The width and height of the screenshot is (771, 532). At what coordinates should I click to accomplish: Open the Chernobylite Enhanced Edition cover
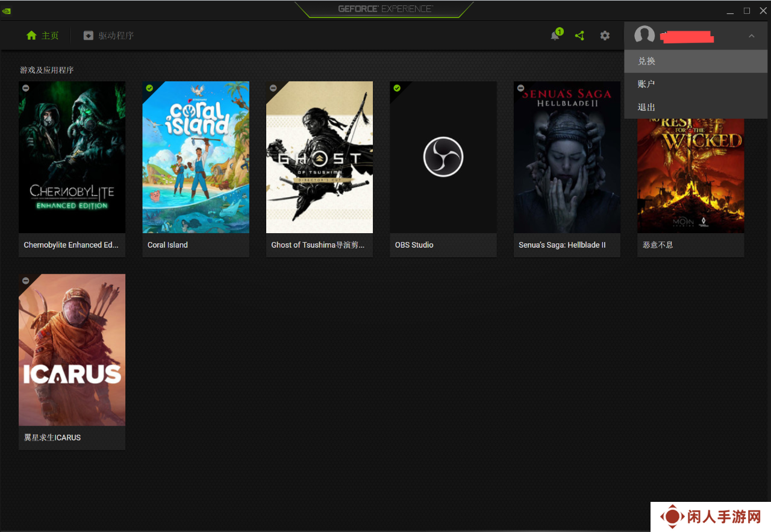click(72, 157)
